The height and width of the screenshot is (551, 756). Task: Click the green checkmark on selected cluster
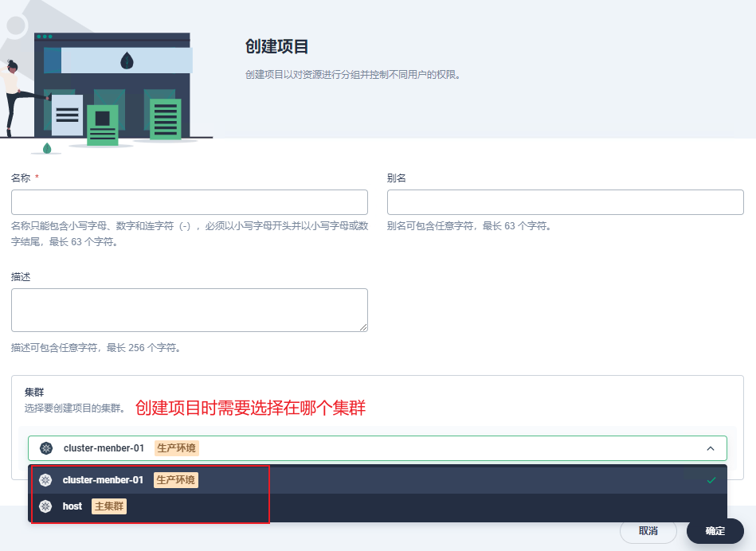click(x=711, y=480)
